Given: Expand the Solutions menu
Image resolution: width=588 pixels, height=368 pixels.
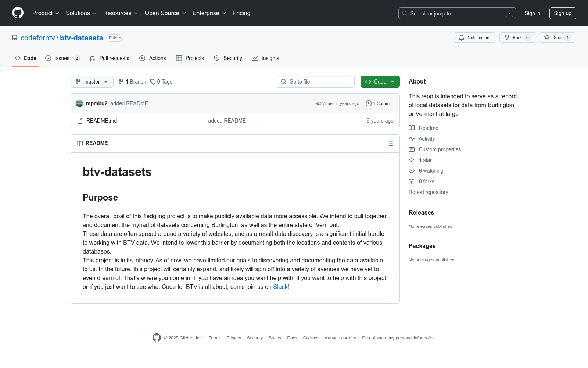Looking at the screenshot, I should pyautogui.click(x=81, y=13).
